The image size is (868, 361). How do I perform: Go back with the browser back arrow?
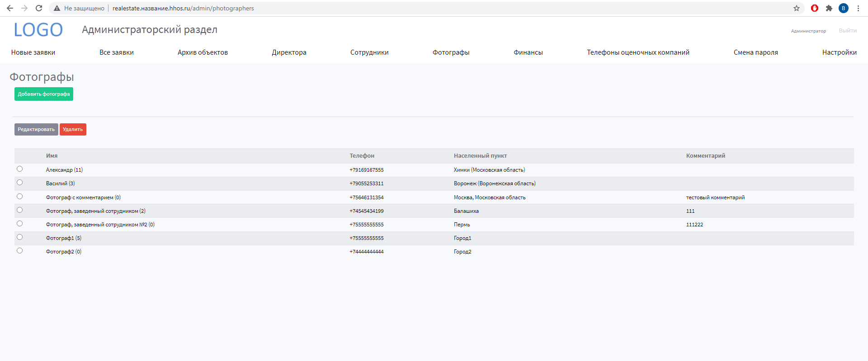pyautogui.click(x=10, y=8)
